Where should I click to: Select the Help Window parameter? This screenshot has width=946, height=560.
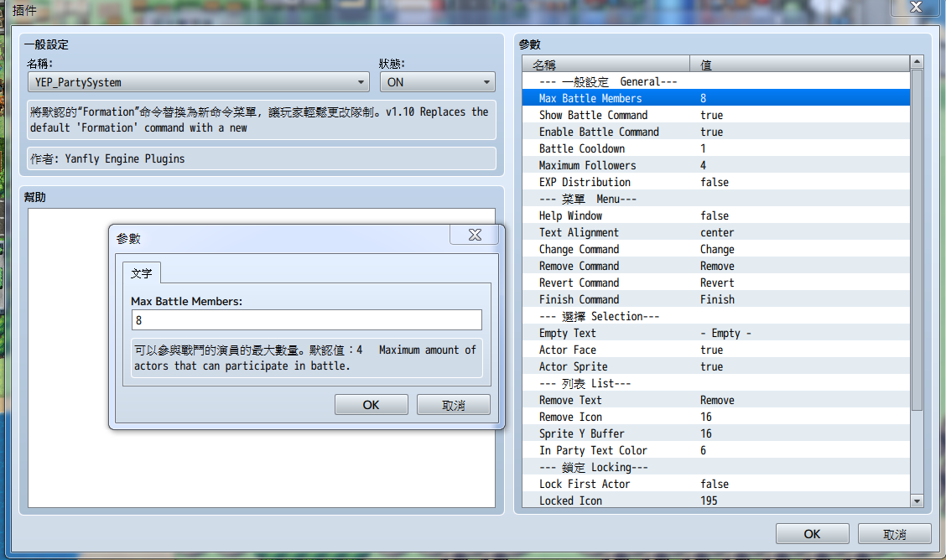pos(716,215)
